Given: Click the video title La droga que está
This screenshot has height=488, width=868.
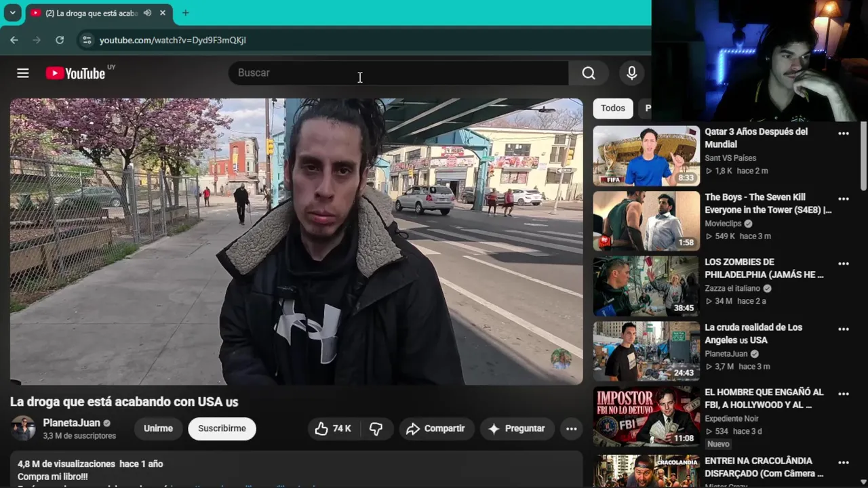Looking at the screenshot, I should (124, 402).
